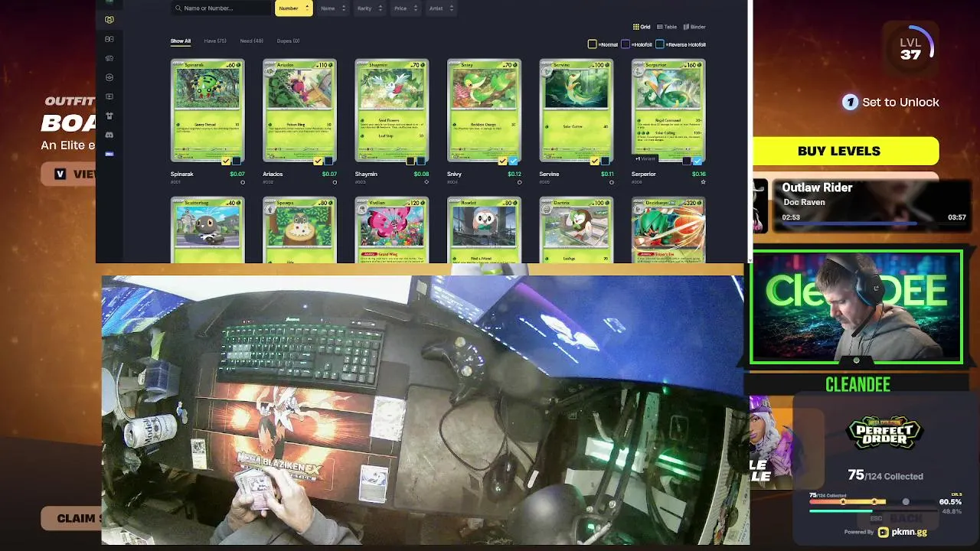Open the Snivy card thumbnail
This screenshot has height=551, width=980.
click(484, 111)
